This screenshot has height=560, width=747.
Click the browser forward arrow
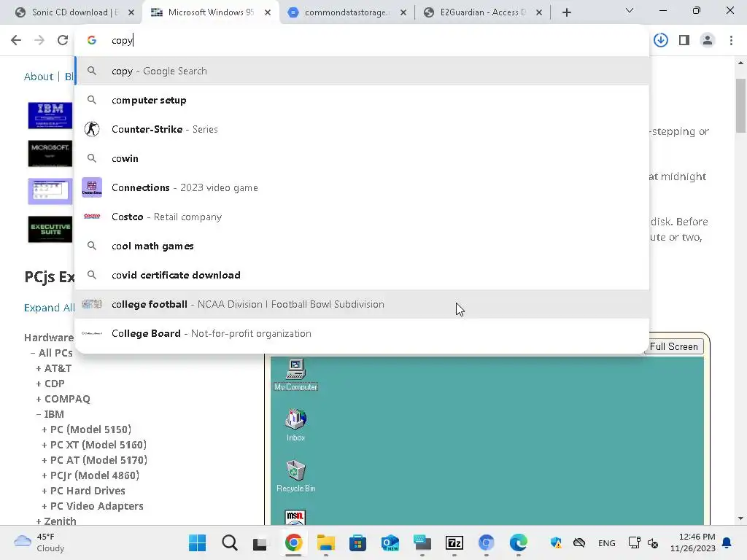click(39, 41)
